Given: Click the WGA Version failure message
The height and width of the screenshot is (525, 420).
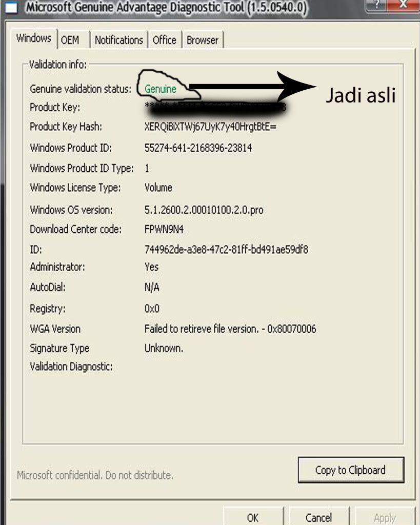Looking at the screenshot, I should tap(230, 329).
